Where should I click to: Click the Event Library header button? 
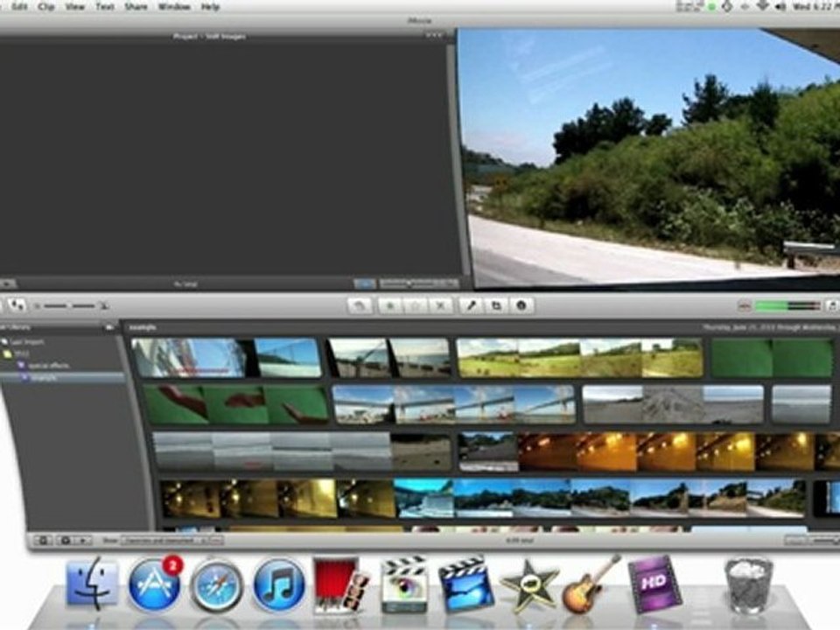click(x=110, y=326)
